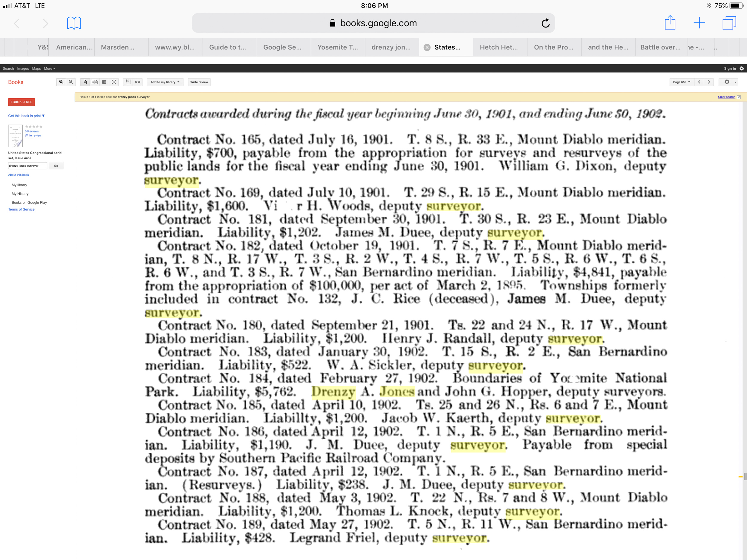Zoom in on the book page

point(61,82)
